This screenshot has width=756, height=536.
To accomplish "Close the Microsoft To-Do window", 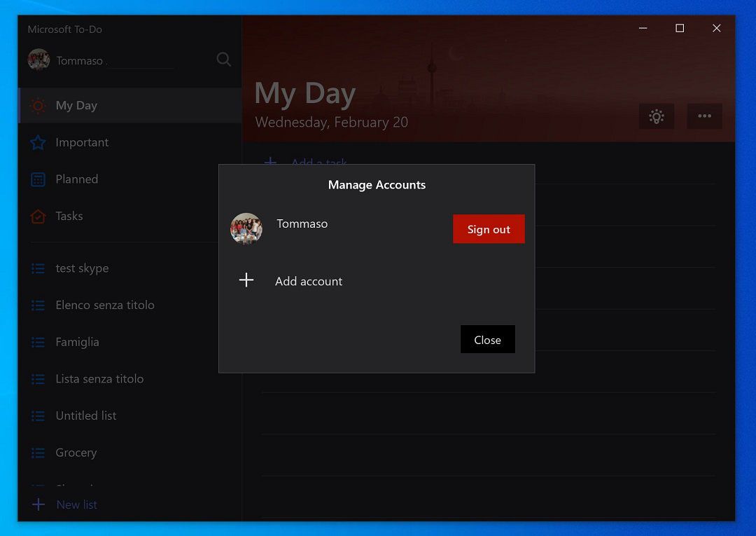I will (717, 29).
